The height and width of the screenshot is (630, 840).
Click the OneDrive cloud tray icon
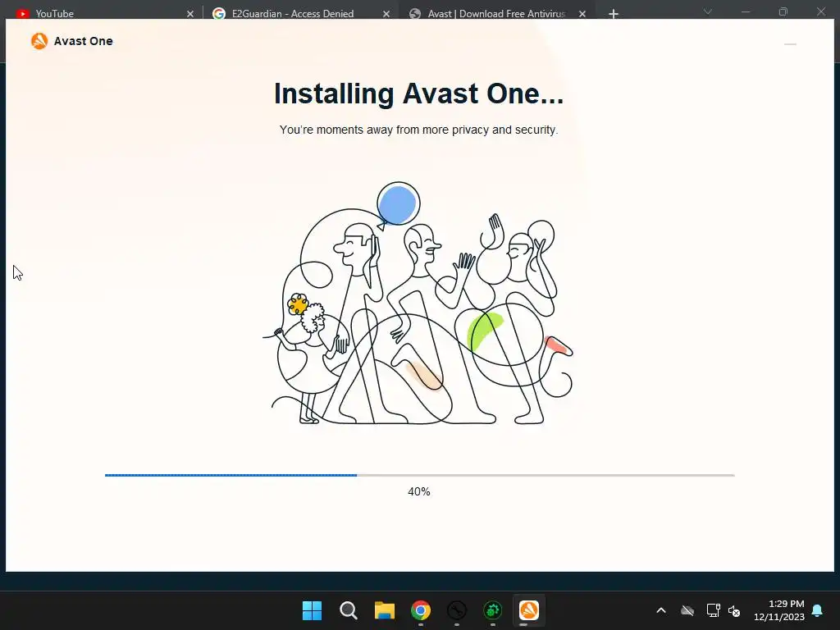687,610
